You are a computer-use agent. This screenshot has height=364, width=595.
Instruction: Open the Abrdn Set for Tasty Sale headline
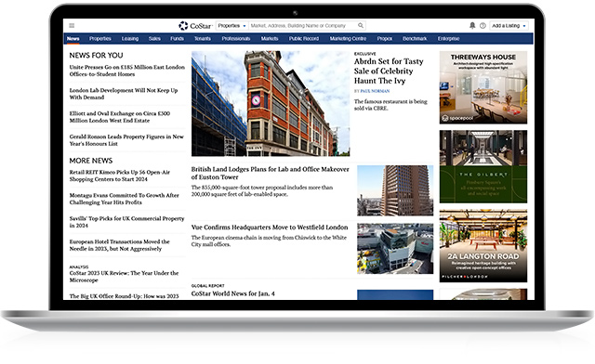click(389, 71)
